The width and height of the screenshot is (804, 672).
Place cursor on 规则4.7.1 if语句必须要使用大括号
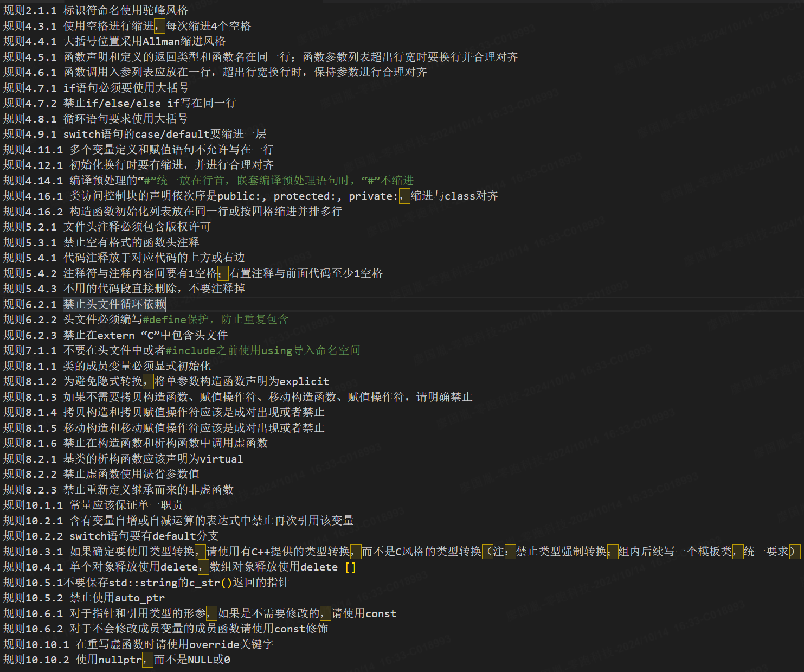pos(96,88)
